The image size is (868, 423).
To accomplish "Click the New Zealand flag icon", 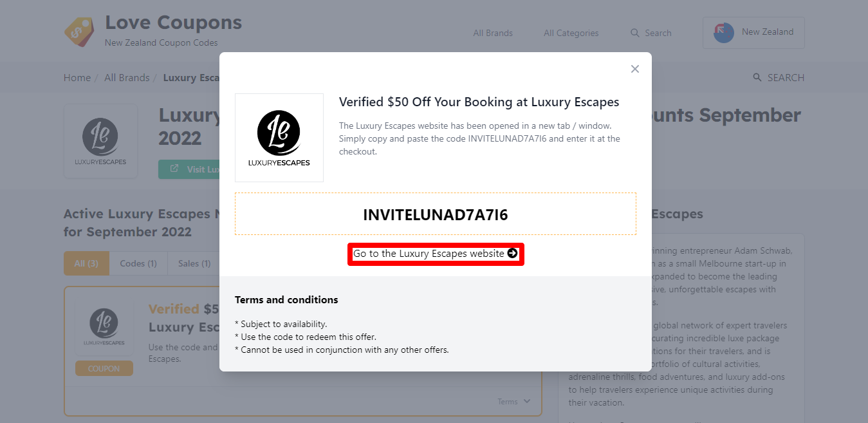I will (724, 32).
